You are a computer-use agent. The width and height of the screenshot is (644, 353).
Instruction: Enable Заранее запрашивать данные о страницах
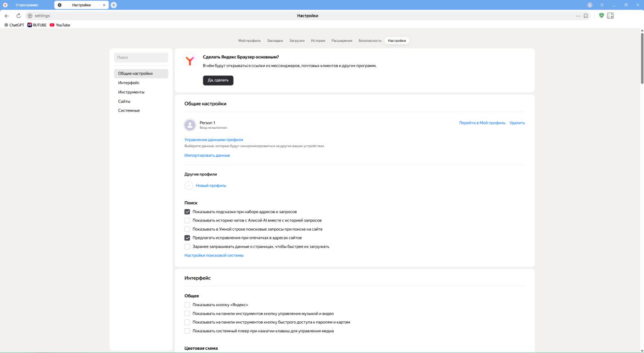tap(187, 247)
